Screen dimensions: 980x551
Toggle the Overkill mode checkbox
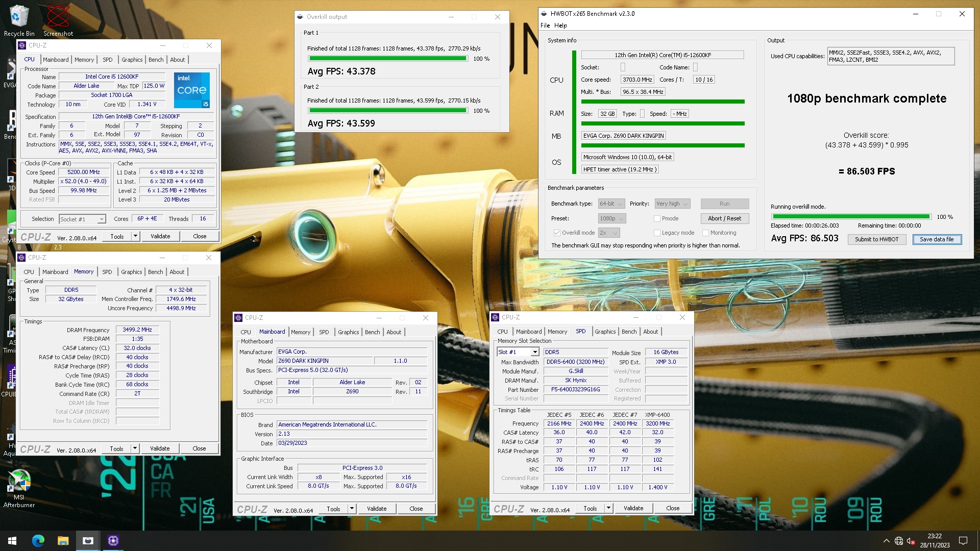pos(557,233)
